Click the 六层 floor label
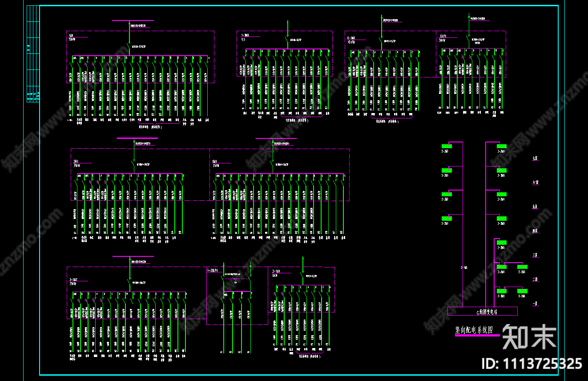Image resolution: width=588 pixels, height=381 pixels. point(535,182)
